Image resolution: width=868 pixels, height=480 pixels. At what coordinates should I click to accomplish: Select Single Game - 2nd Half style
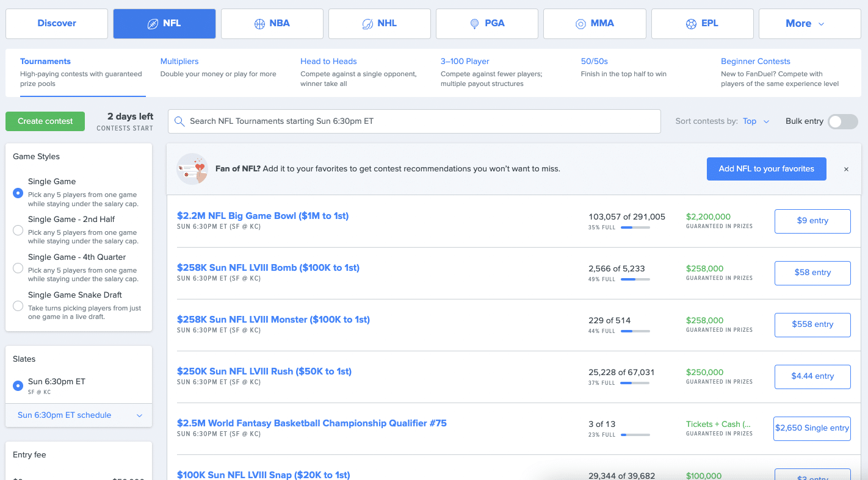(18, 231)
